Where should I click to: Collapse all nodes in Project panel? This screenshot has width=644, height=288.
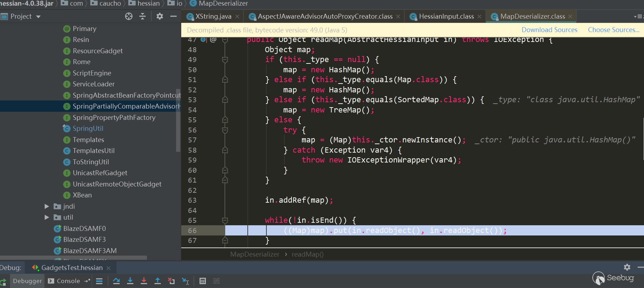[x=143, y=17]
